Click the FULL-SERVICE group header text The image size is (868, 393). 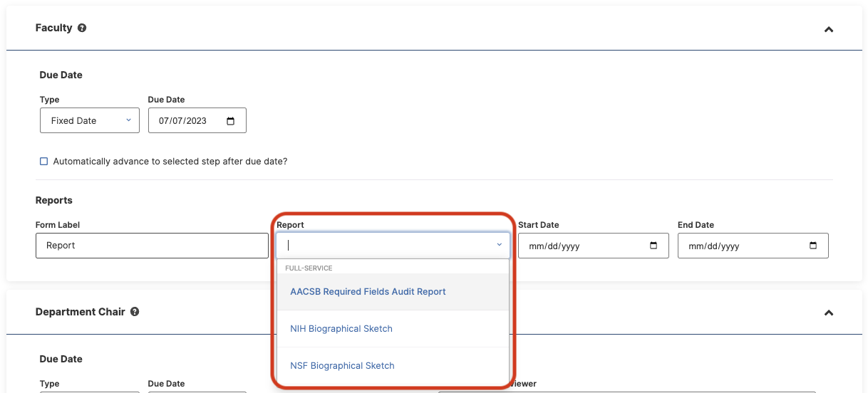coord(309,268)
